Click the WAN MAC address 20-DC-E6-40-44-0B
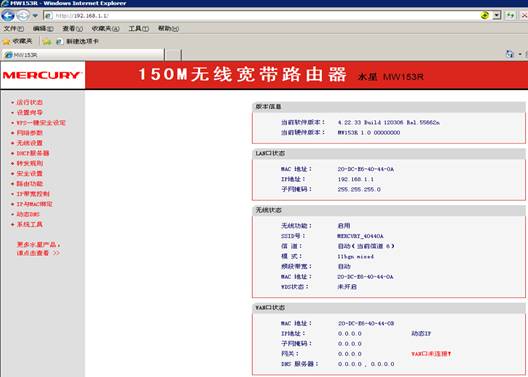The image size is (528, 377). pos(366,323)
